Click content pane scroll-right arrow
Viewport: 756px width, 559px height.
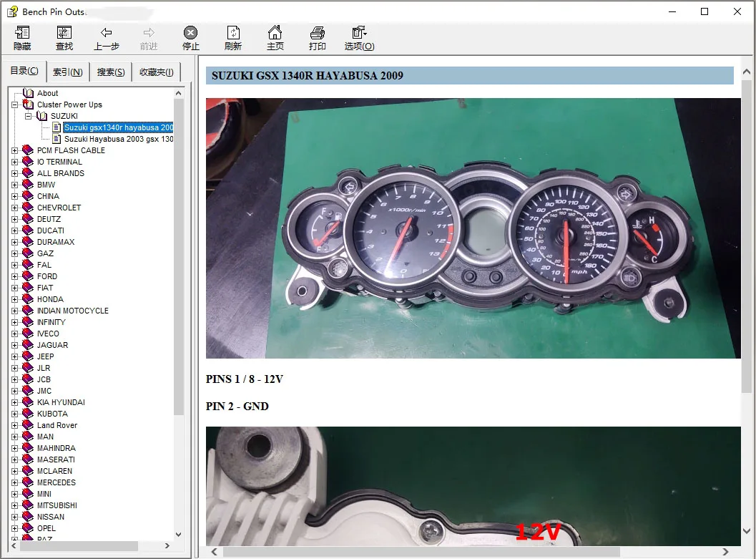pyautogui.click(x=726, y=552)
